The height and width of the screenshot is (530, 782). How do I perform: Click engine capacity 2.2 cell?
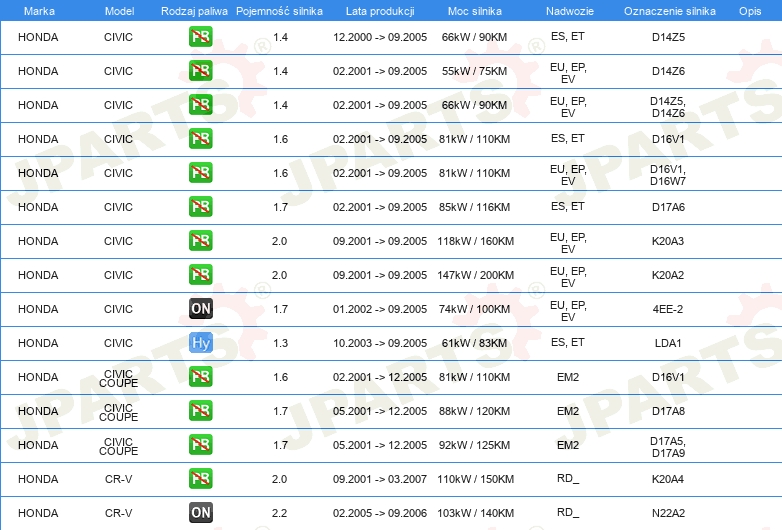pos(279,513)
